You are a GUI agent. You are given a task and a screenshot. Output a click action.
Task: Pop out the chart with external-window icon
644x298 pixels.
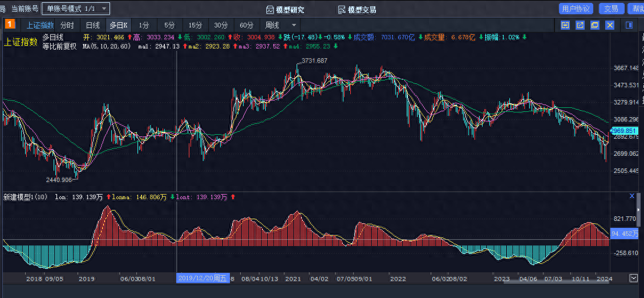580,25
